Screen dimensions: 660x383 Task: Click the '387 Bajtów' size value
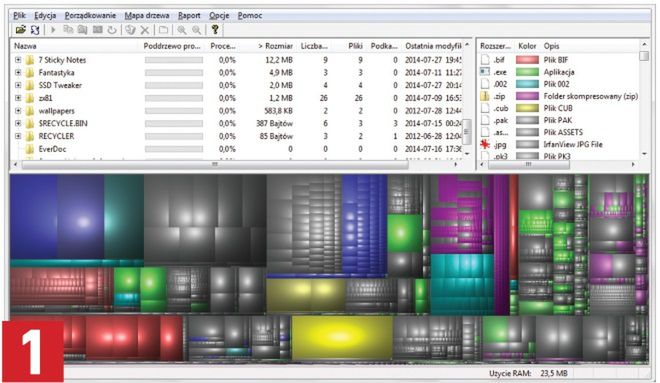click(274, 123)
